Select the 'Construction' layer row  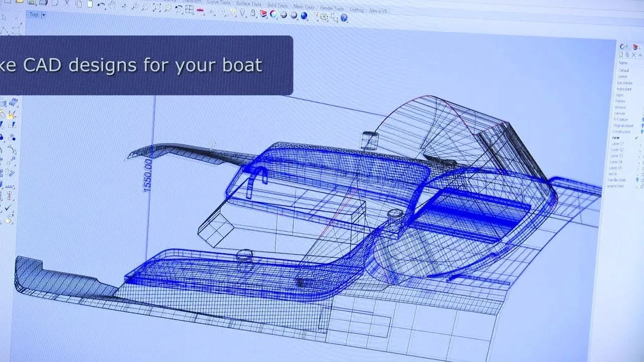(x=621, y=132)
